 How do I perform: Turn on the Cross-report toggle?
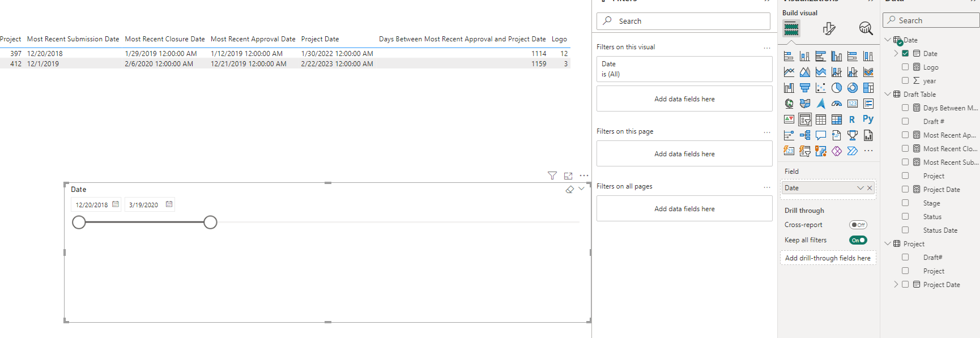pos(858,225)
